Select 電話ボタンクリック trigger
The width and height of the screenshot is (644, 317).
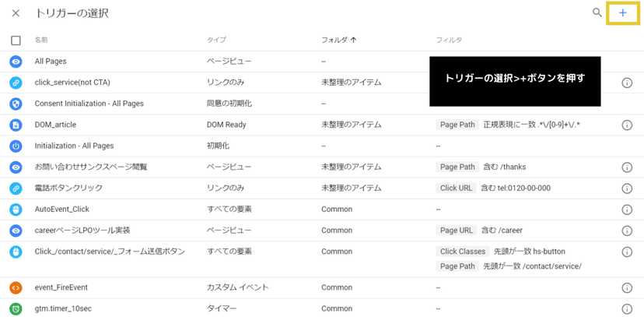(68, 188)
